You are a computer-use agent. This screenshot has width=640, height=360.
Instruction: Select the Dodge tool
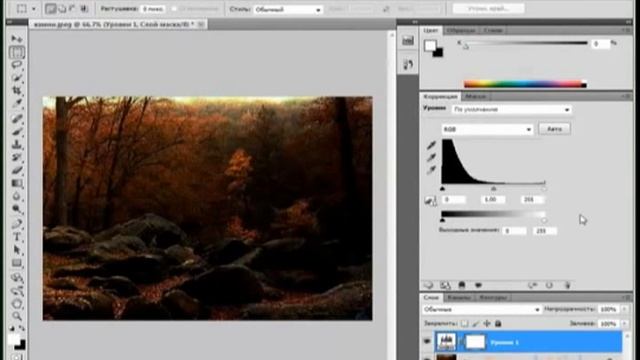point(17,209)
